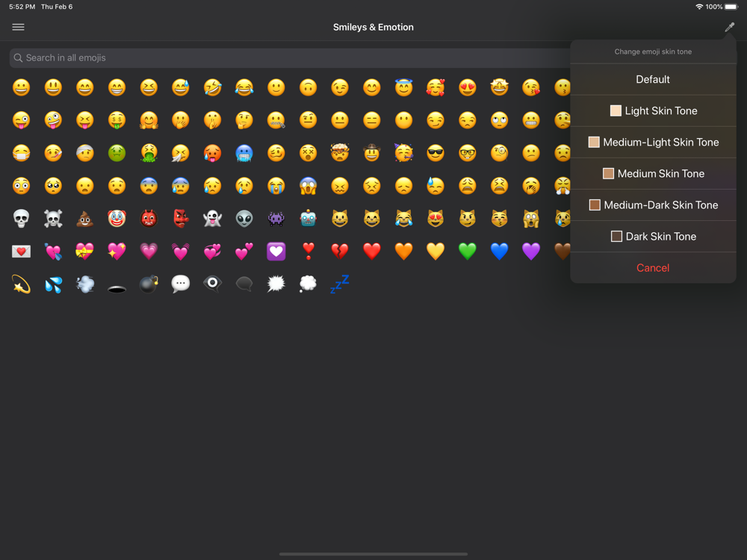This screenshot has width=747, height=560.
Task: Pick the dizzy star emoji
Action: click(x=21, y=284)
